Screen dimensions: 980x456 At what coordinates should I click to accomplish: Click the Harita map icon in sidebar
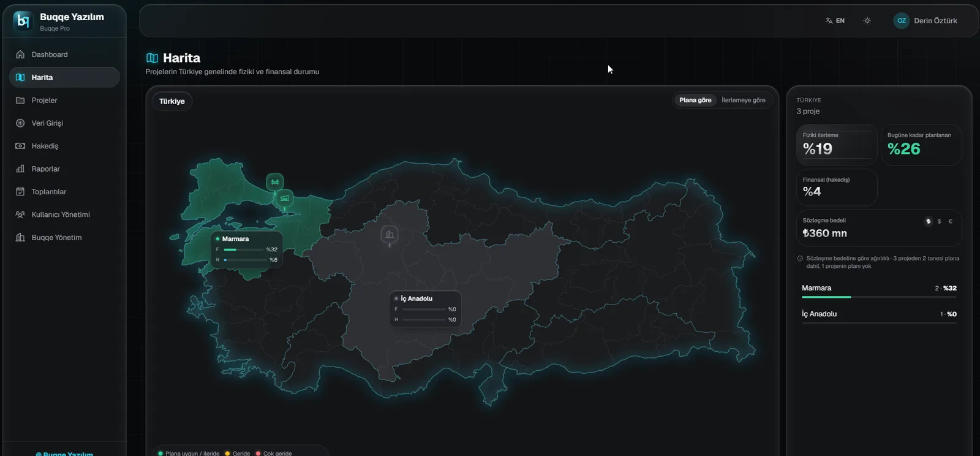coord(20,77)
